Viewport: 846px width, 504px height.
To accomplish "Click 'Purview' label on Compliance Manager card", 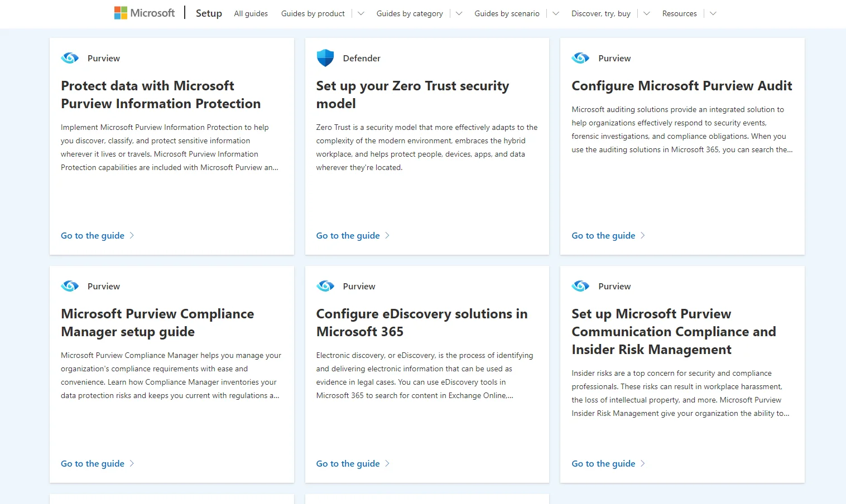I will (x=104, y=286).
